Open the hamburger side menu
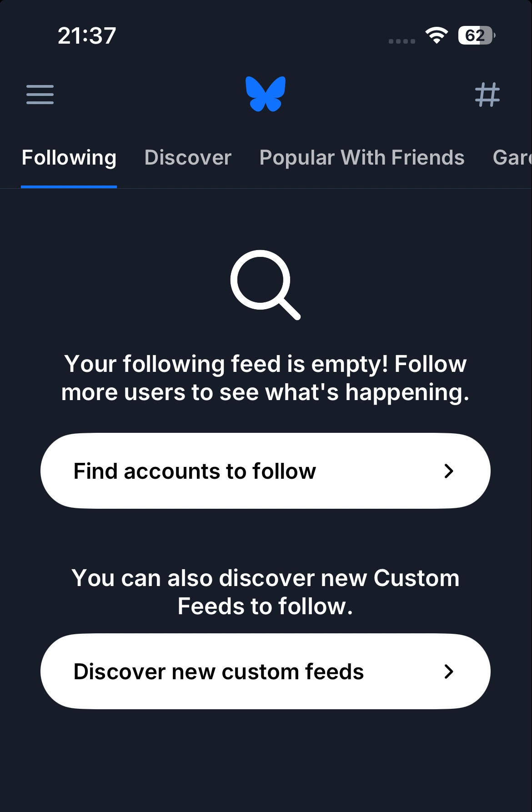The image size is (532, 812). click(x=40, y=95)
